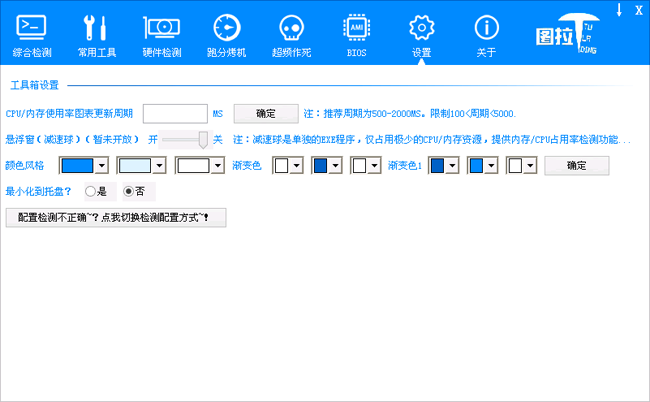This screenshot has height=402, width=650.
Task: Click the 工具箱设置 section heading
Action: tap(34, 85)
